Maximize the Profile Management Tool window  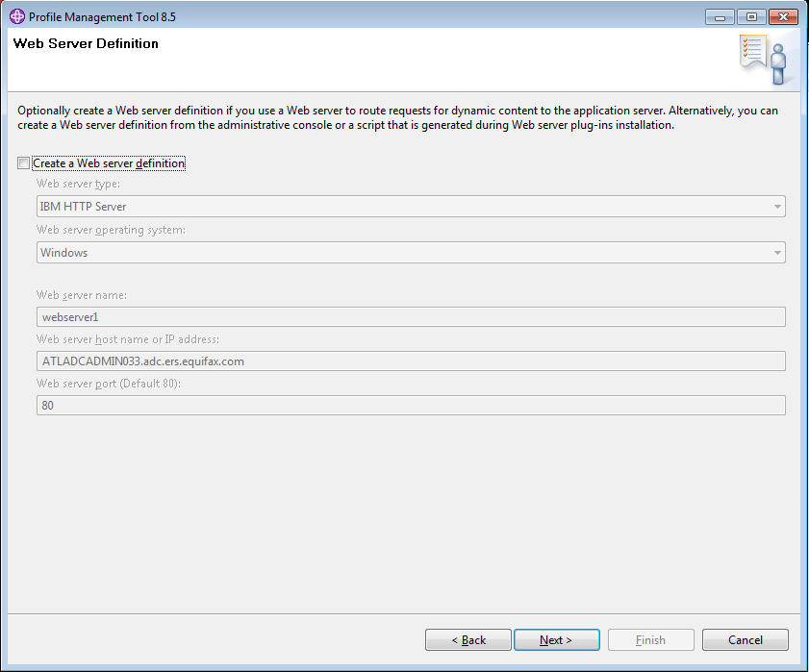(x=750, y=16)
